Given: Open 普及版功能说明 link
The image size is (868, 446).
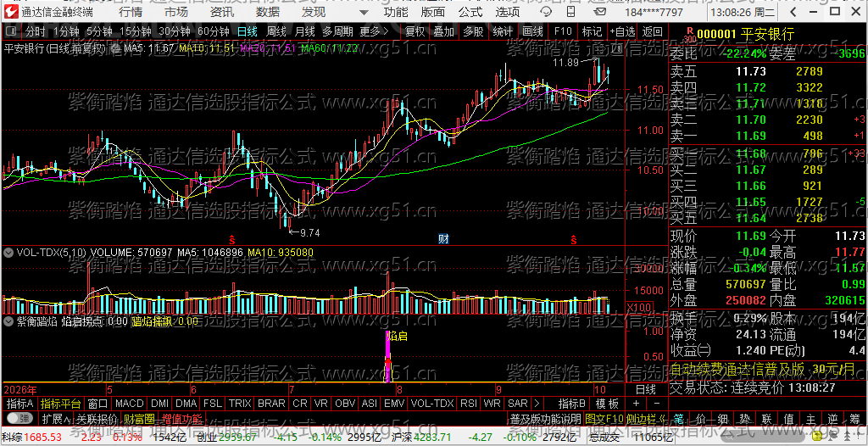Looking at the screenshot, I should point(545,418).
